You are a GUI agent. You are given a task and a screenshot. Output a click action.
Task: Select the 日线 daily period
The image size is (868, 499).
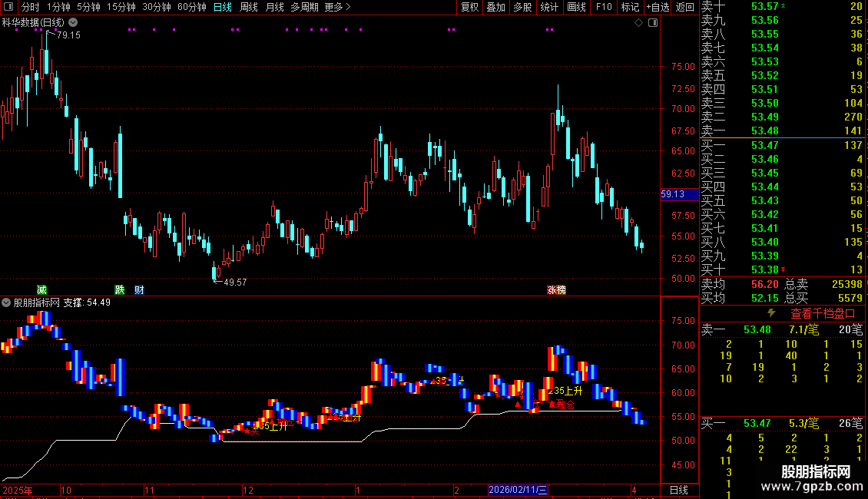[x=223, y=7]
